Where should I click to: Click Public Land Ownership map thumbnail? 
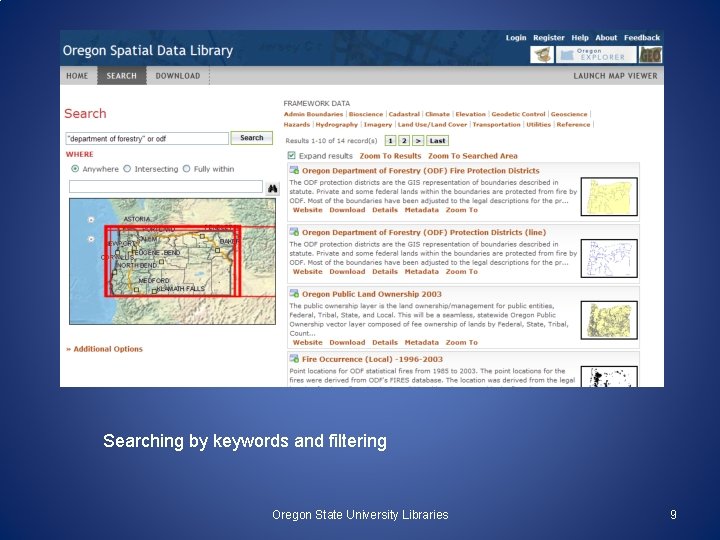click(609, 320)
